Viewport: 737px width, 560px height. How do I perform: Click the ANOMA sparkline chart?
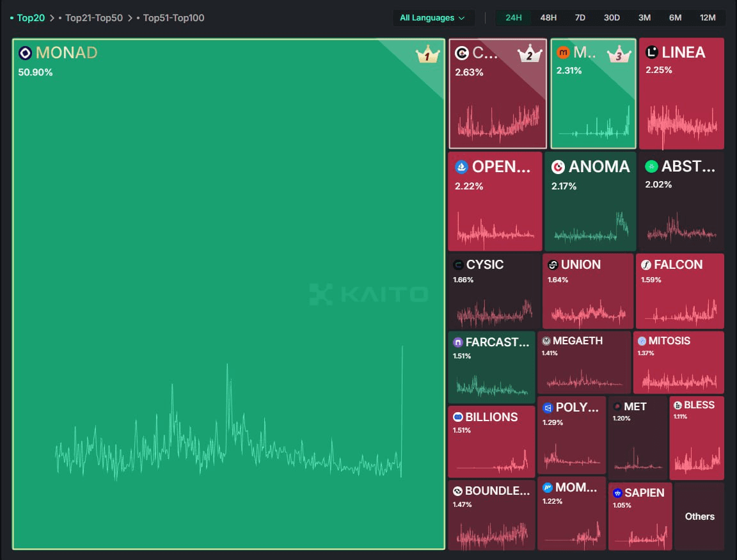591,228
